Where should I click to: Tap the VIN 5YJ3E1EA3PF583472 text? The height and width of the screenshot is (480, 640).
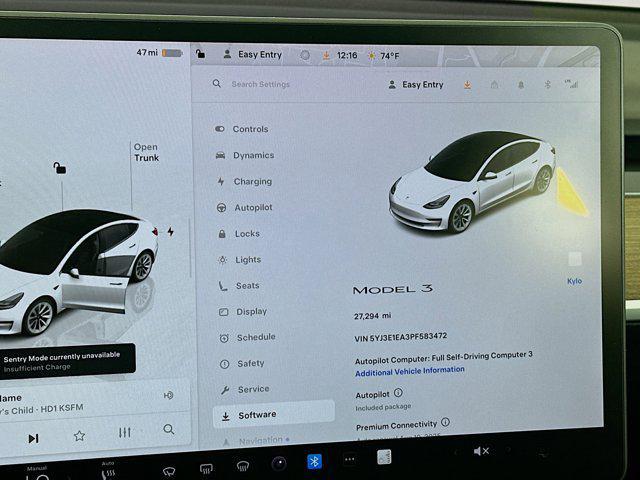tap(401, 337)
